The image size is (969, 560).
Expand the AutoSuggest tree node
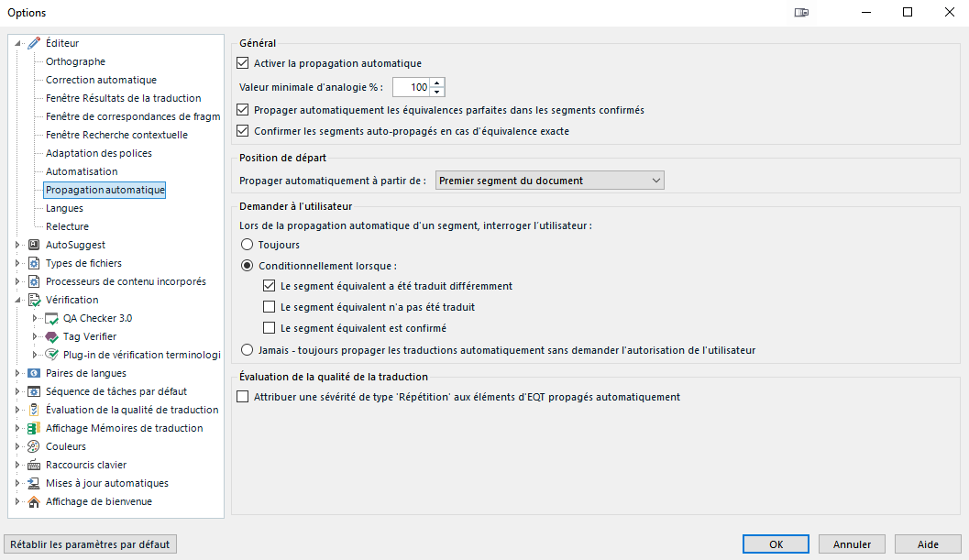click(x=16, y=244)
